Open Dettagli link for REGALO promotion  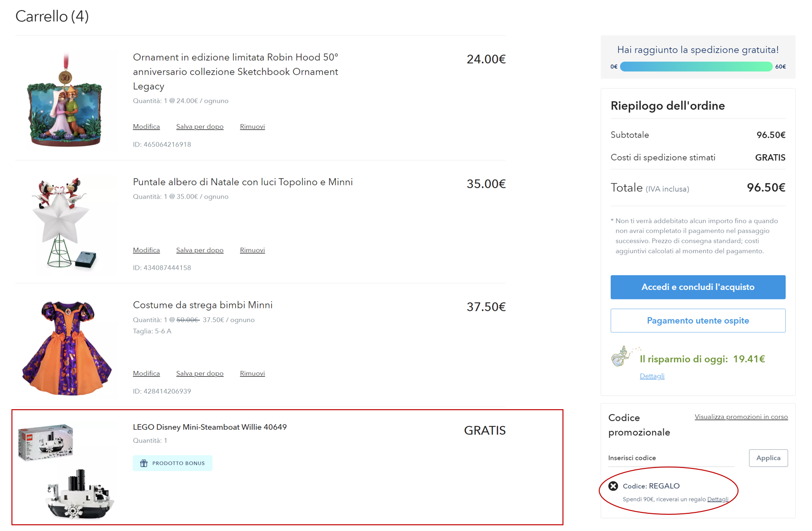pos(718,499)
